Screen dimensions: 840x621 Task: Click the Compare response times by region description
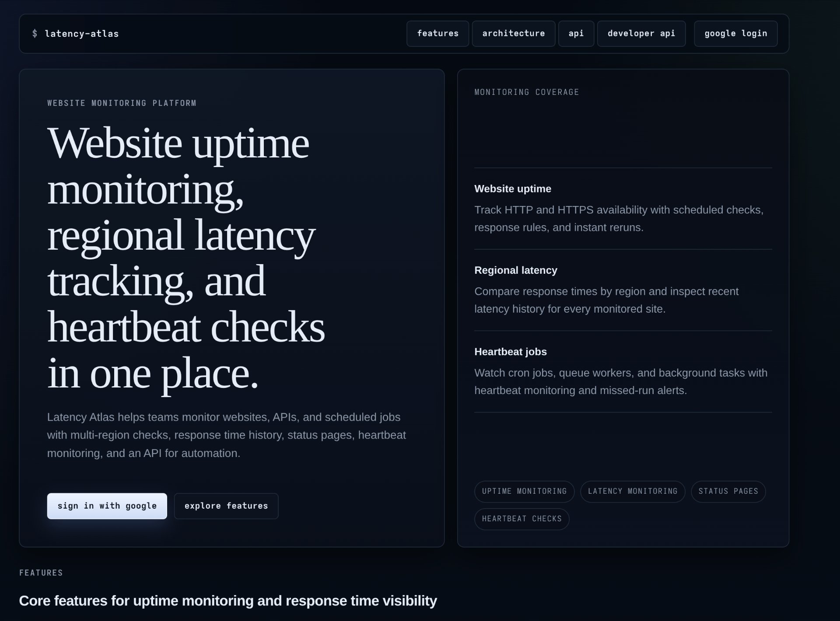(x=606, y=300)
